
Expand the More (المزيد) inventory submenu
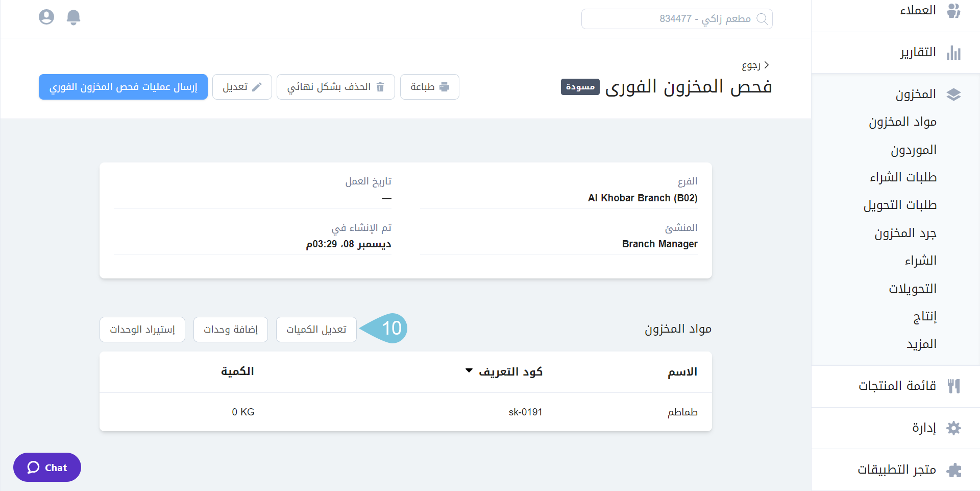[x=921, y=344]
